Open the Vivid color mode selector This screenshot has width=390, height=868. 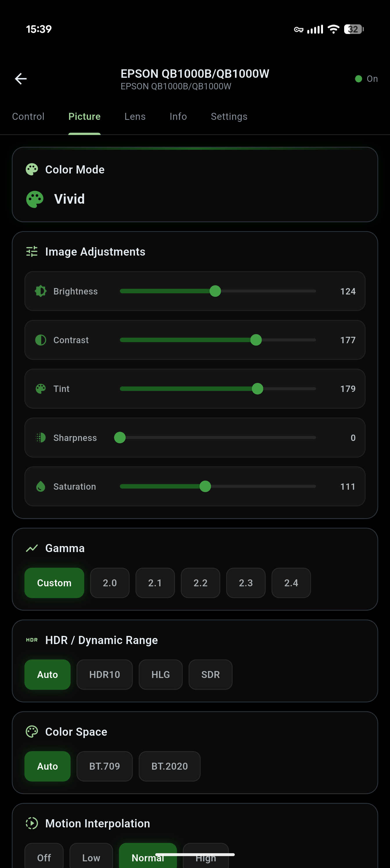coord(69,199)
